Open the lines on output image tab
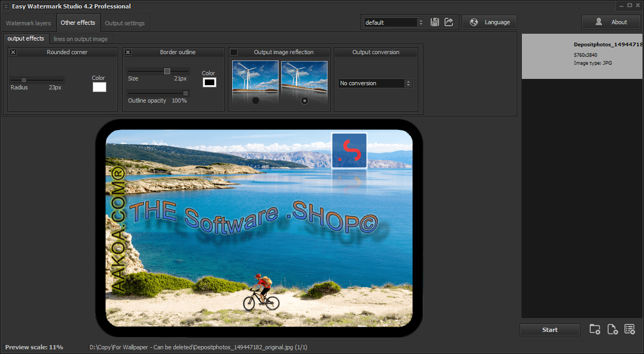 point(81,38)
